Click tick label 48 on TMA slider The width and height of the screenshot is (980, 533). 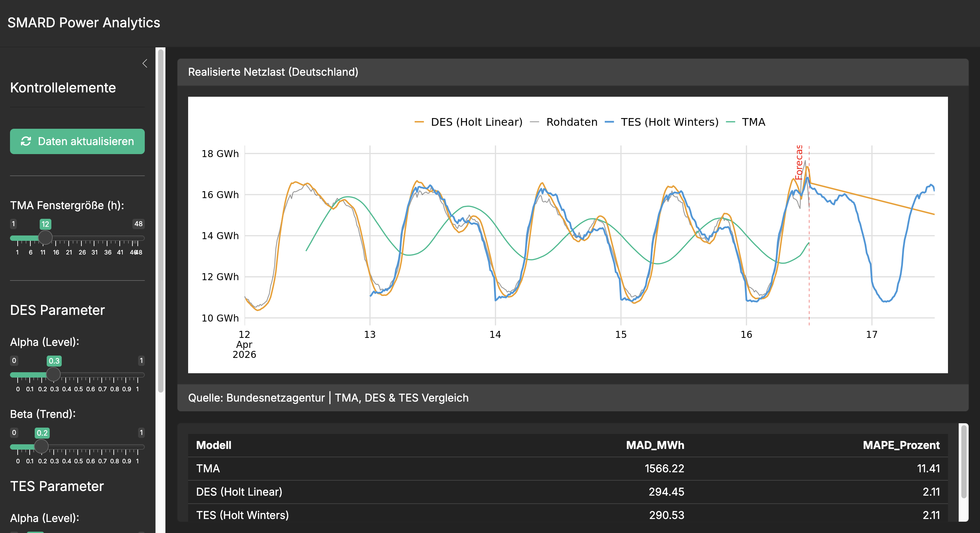click(x=139, y=252)
